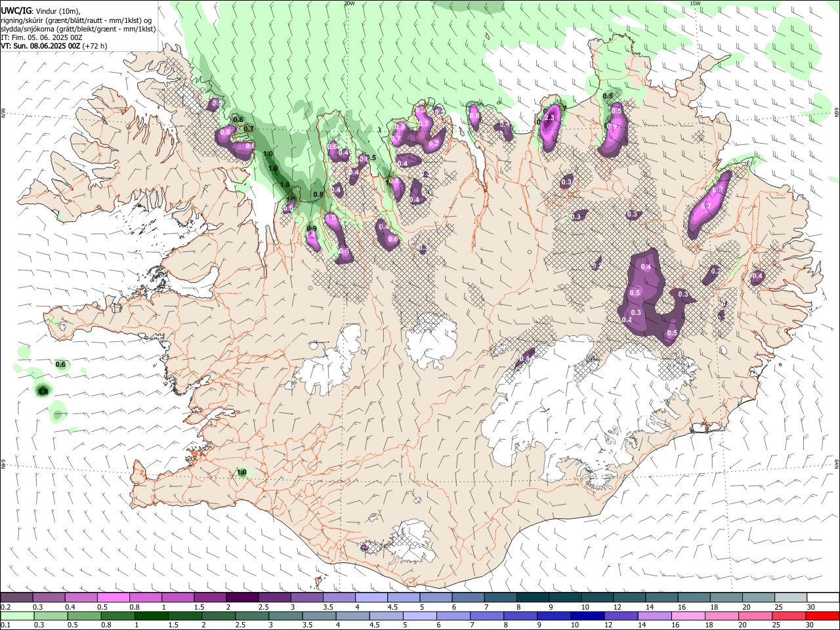Click the bottom-row swatch between 0.1 and 0.3

tap(17, 616)
